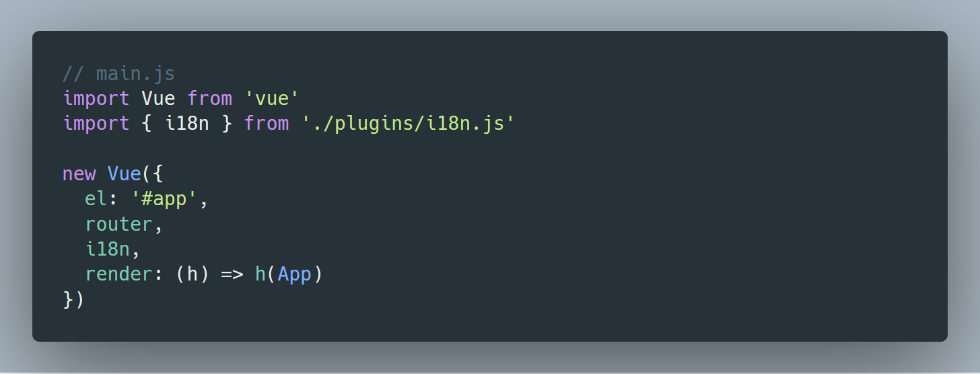Click the 'i18n' name inside braces
This screenshot has width=980, height=374.
(186, 124)
